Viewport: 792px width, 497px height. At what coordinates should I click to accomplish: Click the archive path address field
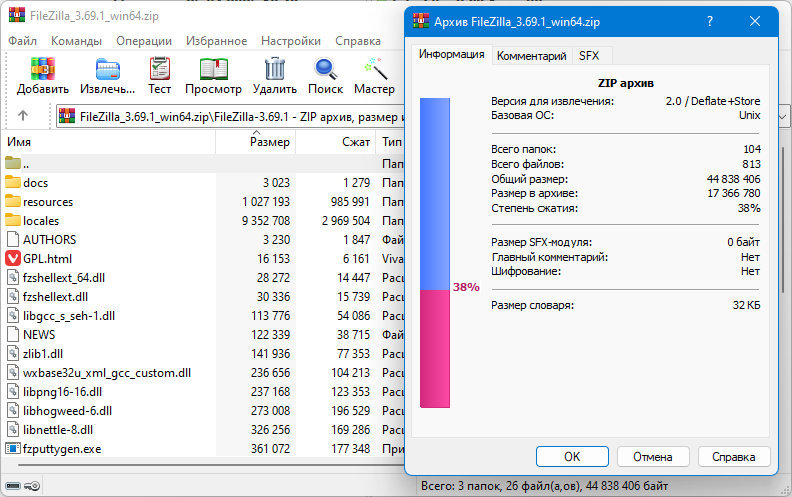(230, 117)
